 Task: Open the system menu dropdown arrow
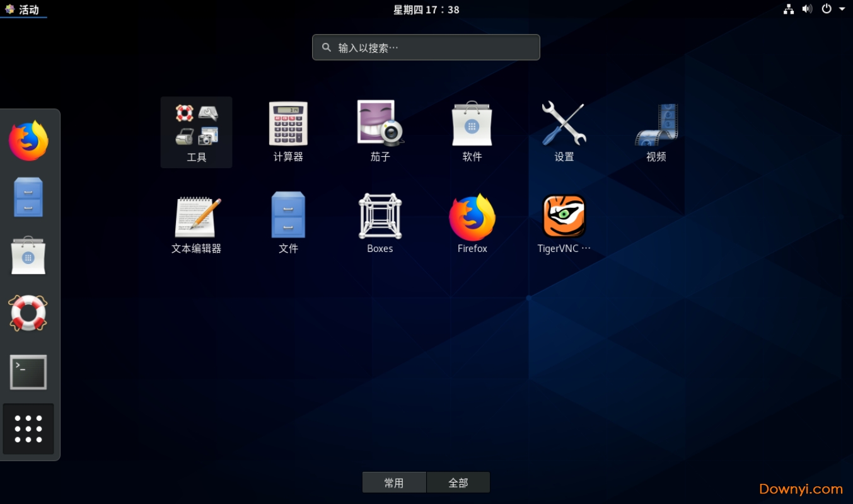(842, 9)
